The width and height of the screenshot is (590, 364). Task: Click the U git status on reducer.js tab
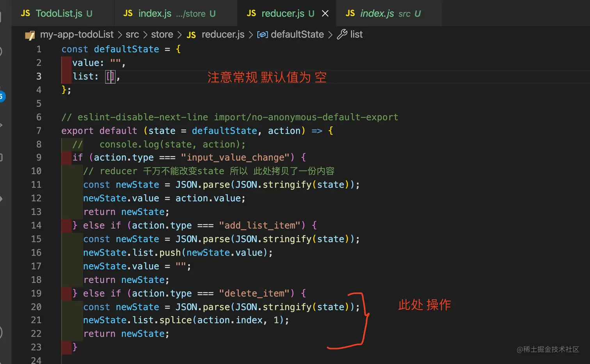[311, 14]
